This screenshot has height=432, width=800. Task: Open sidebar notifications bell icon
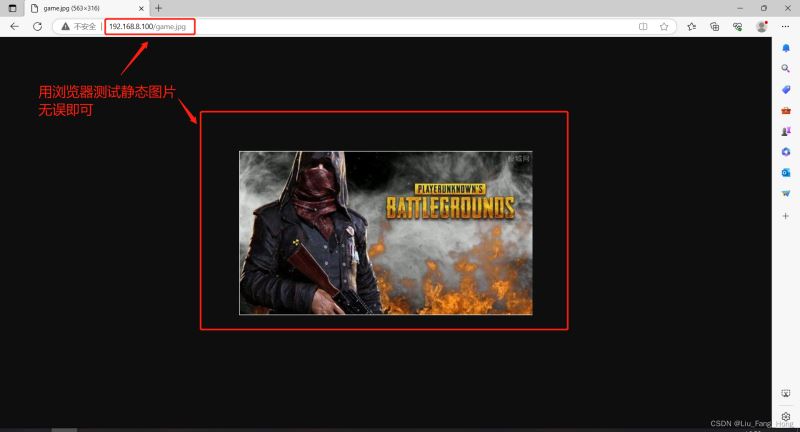786,48
